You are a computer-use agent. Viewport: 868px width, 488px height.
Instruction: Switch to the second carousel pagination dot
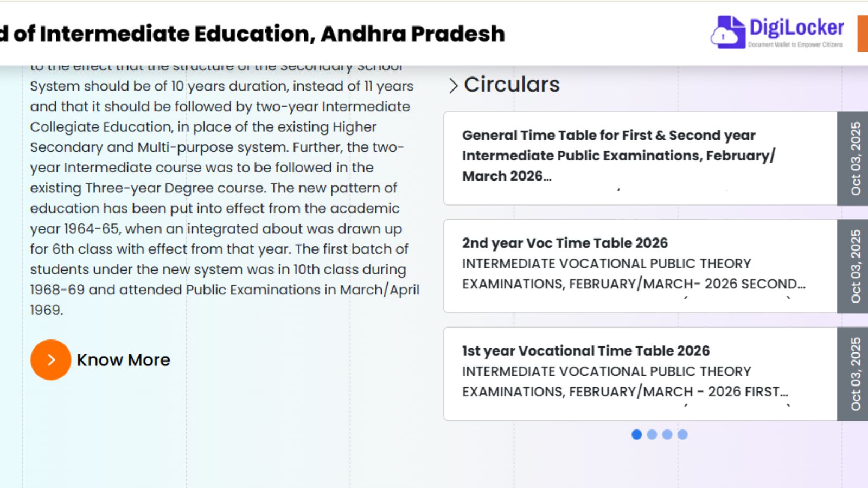(652, 434)
